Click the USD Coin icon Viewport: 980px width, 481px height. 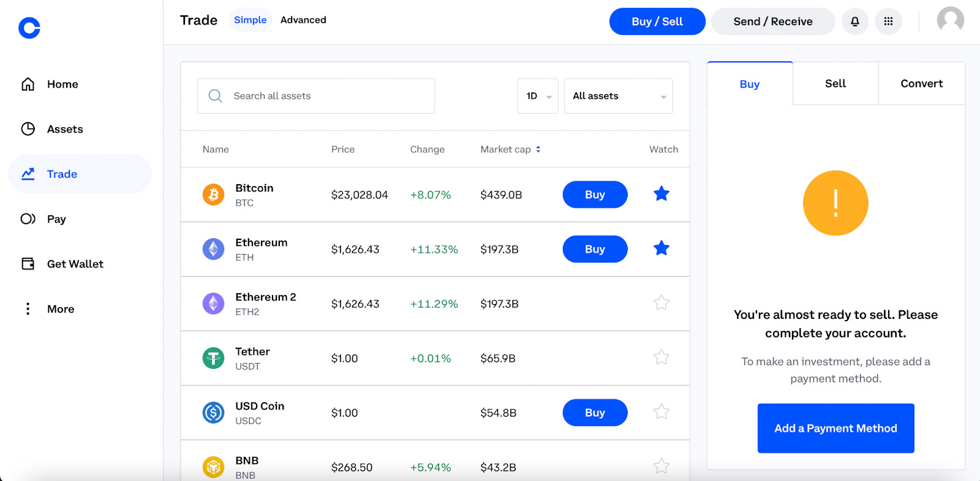[x=213, y=412]
